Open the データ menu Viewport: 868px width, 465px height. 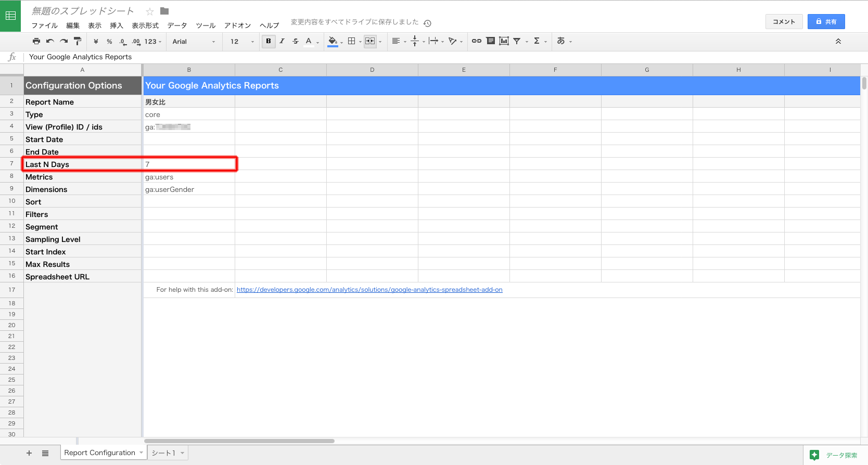click(x=177, y=25)
